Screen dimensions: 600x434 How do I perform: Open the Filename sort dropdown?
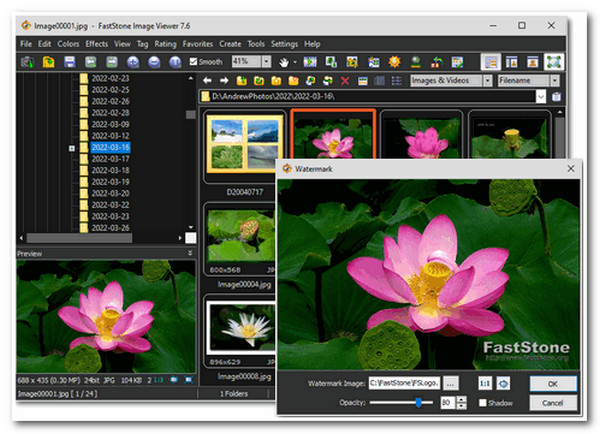553,80
